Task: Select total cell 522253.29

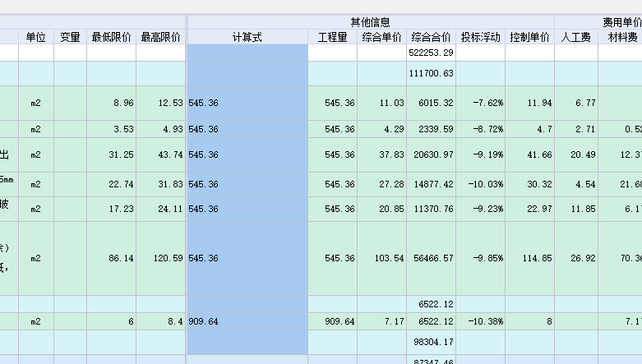Action: pos(431,53)
